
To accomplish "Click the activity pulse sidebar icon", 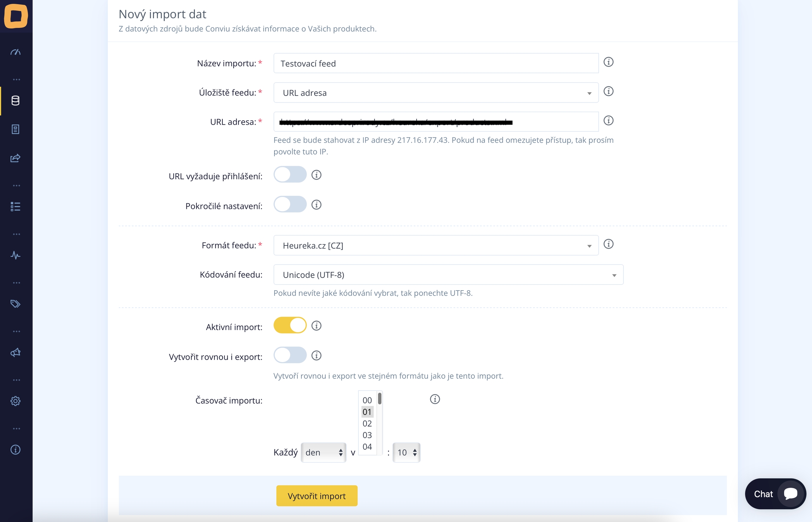I will [x=16, y=255].
